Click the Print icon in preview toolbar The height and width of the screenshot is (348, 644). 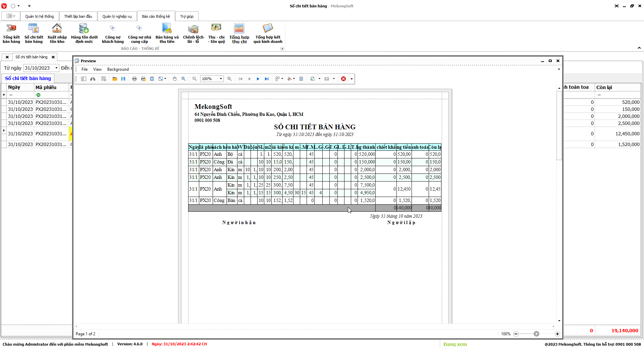coord(135,79)
